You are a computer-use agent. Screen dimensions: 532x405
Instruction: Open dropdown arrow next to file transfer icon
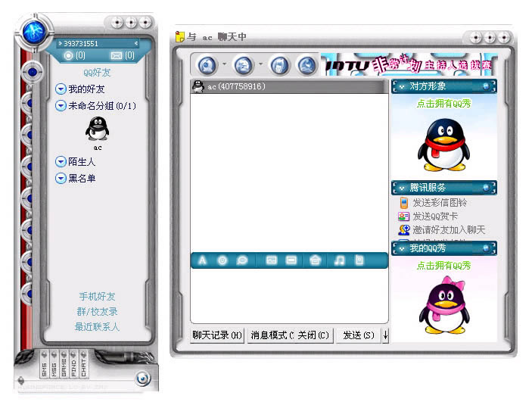tap(260, 64)
